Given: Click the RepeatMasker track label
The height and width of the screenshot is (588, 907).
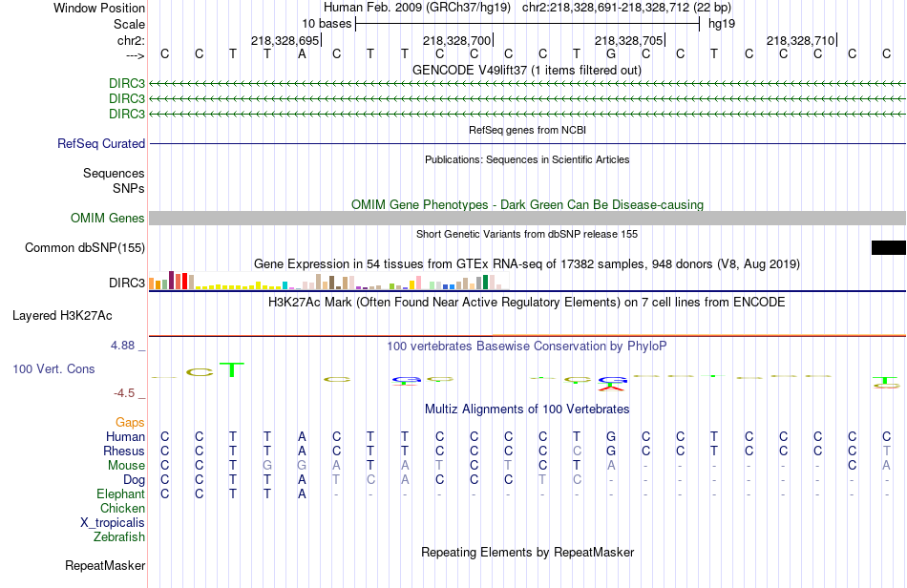Looking at the screenshot, I should click(105, 565).
